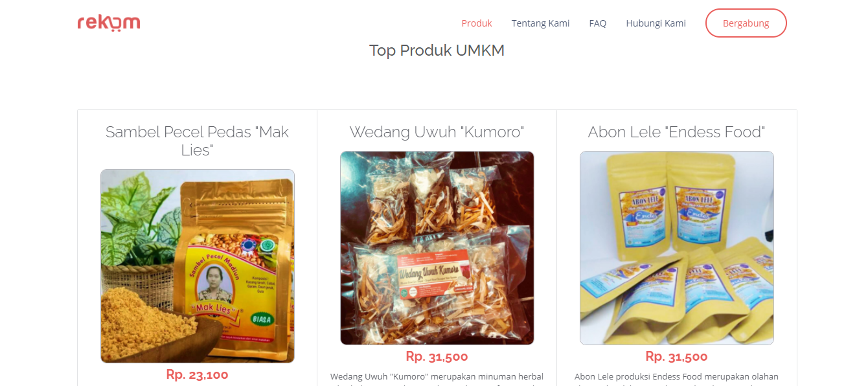This screenshot has height=386, width=868.
Task: View the Abon Lele pouches product image
Action: 676,248
